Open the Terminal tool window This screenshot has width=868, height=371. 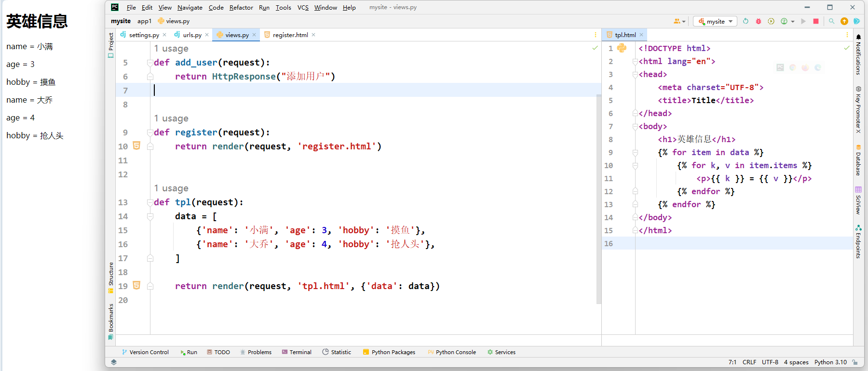coord(297,352)
